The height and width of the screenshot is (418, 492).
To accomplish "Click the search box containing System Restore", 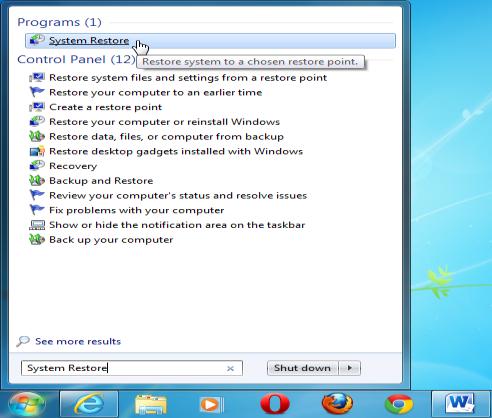I will coord(132,368).
